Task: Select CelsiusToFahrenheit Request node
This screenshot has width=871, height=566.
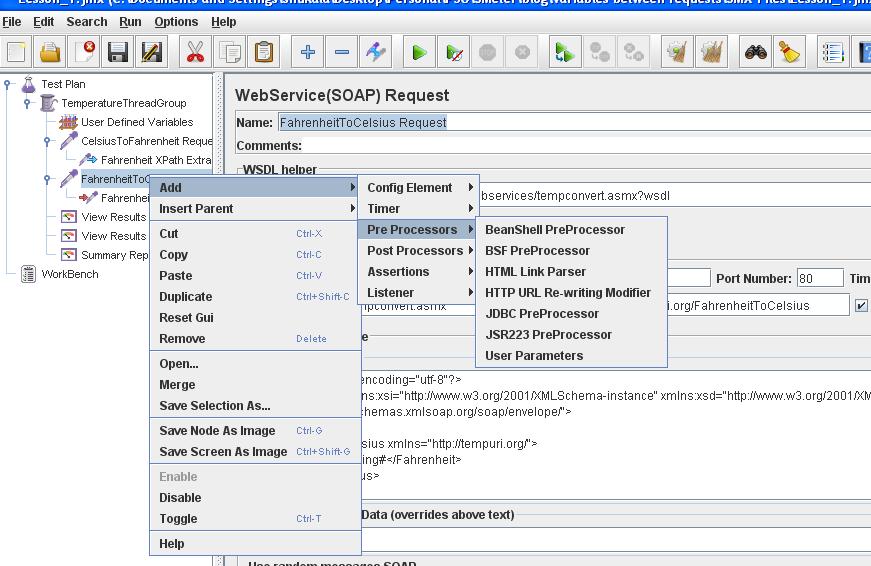Action: [147, 141]
